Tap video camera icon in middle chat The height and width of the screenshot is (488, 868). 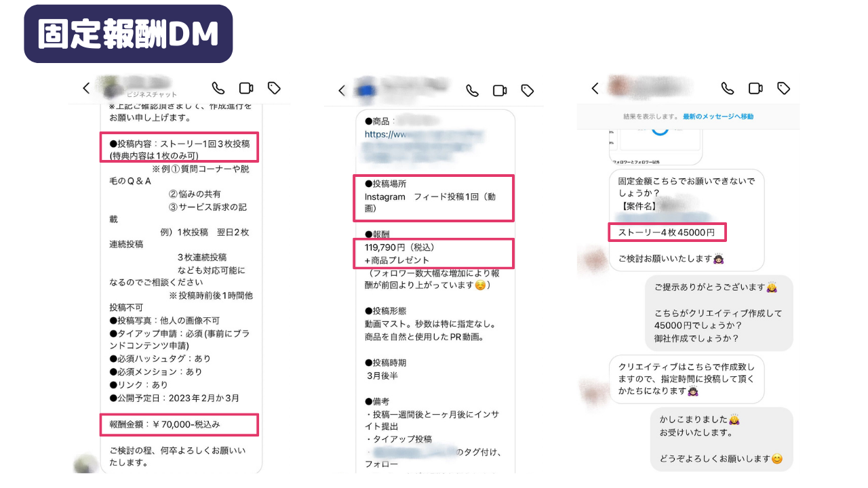point(500,91)
